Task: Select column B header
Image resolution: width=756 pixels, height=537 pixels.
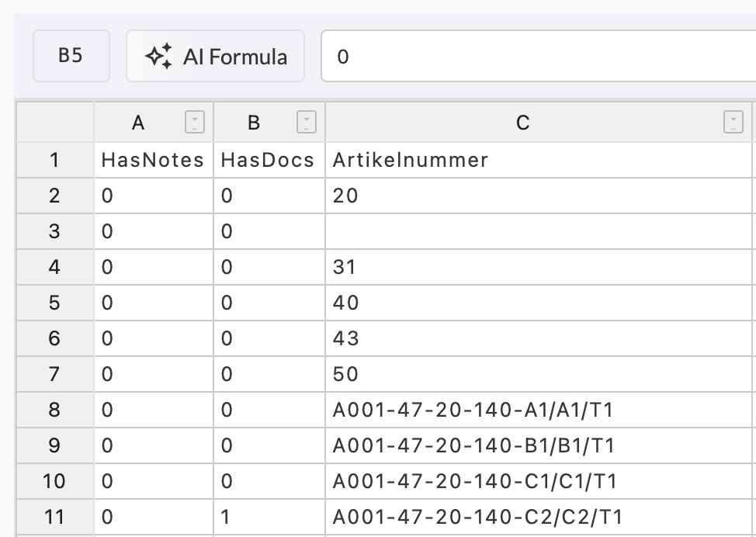Action: click(x=254, y=123)
